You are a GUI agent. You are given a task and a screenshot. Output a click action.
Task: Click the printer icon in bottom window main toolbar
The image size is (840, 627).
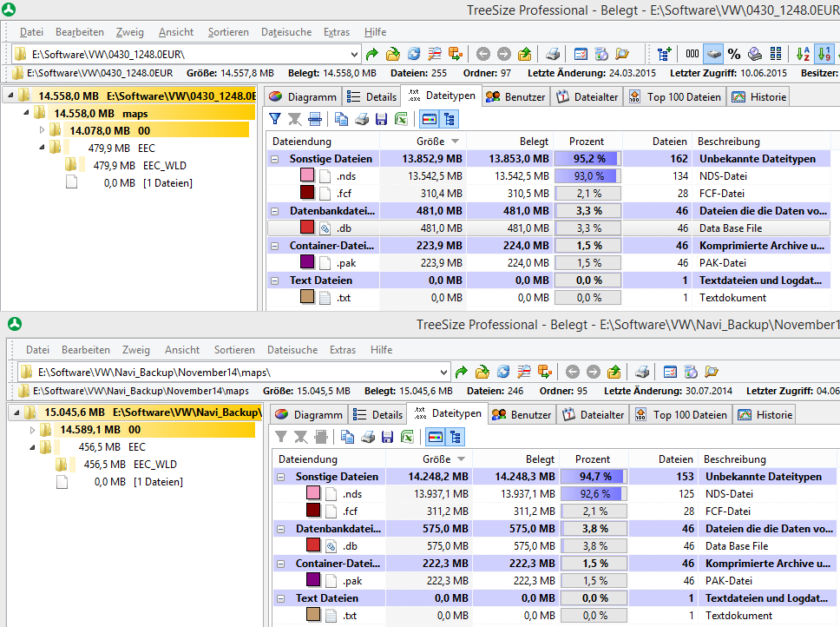(642, 372)
